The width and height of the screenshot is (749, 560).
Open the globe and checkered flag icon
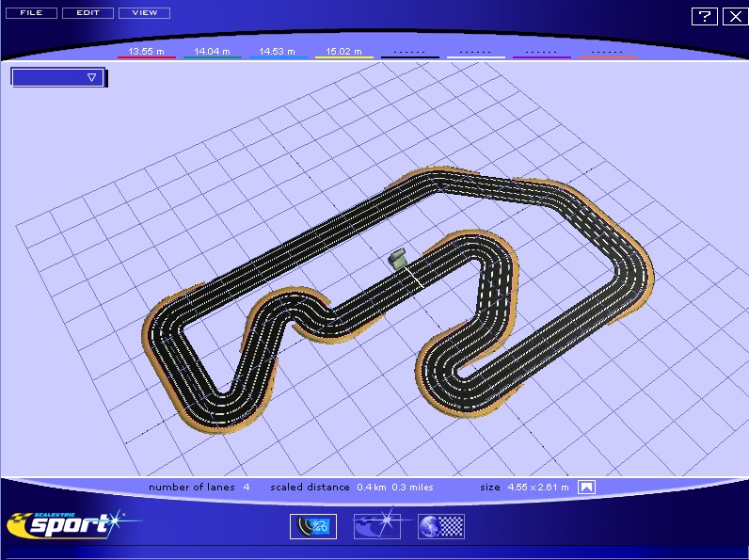pos(441,526)
